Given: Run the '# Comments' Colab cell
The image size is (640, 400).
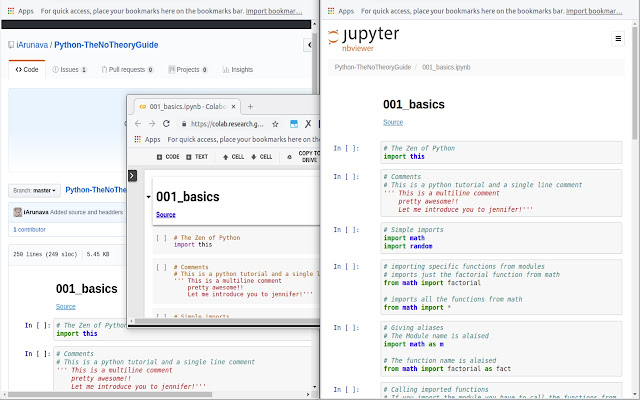Looking at the screenshot, I should pyautogui.click(x=161, y=267).
